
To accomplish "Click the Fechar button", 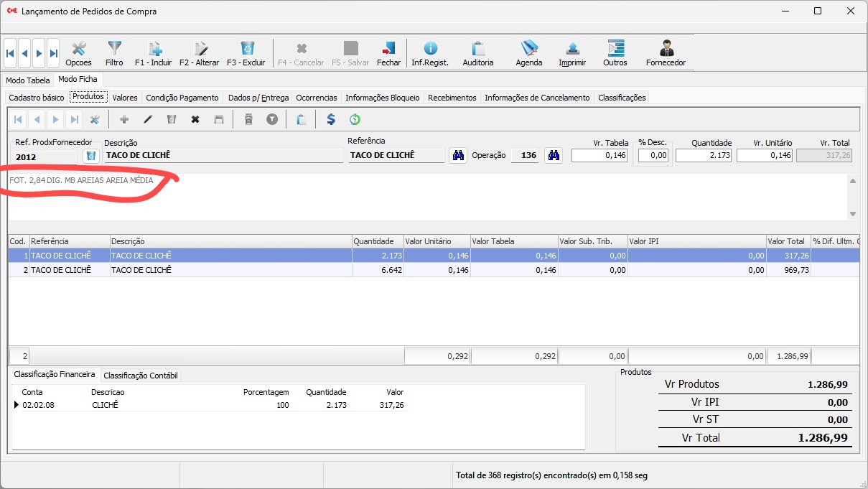I will click(x=388, y=53).
